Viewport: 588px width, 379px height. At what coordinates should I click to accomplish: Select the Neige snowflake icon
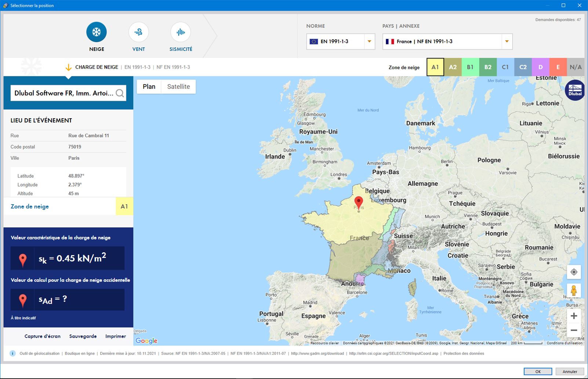[97, 32]
